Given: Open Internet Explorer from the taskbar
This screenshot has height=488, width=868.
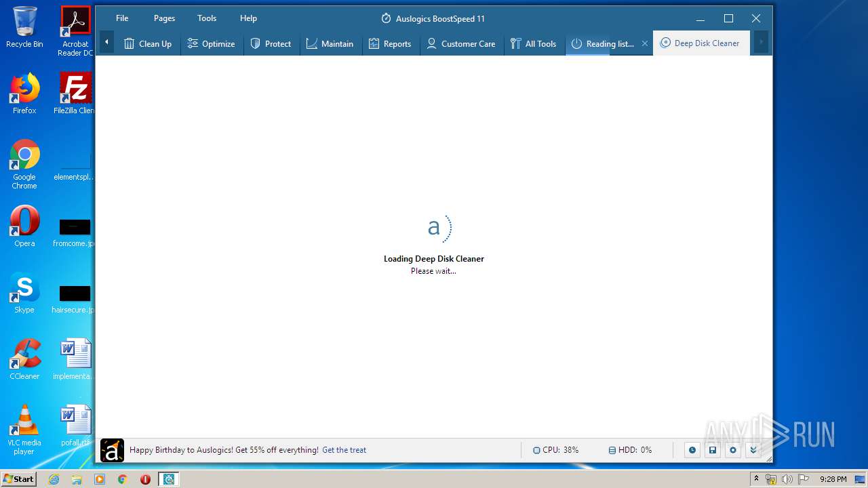Looking at the screenshot, I should click(54, 479).
